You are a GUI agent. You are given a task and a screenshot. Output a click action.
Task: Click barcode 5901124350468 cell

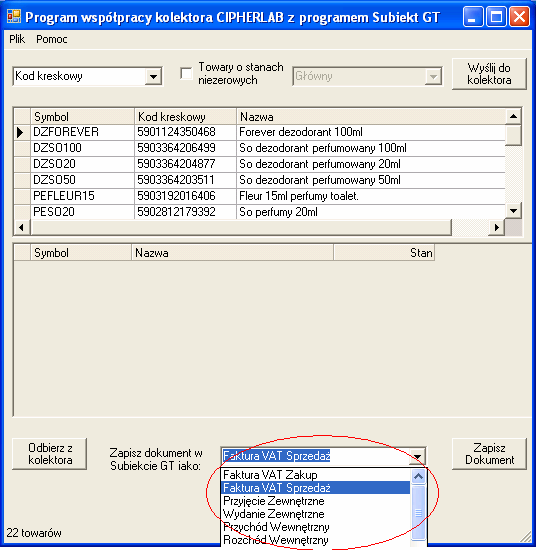pos(185,132)
